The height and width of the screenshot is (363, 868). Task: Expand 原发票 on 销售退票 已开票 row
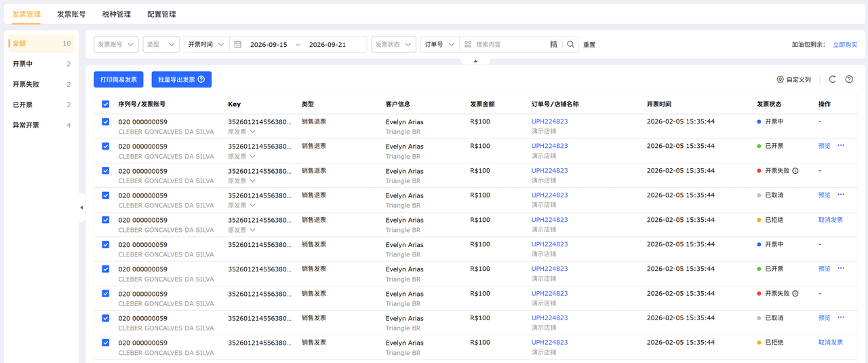(x=241, y=156)
